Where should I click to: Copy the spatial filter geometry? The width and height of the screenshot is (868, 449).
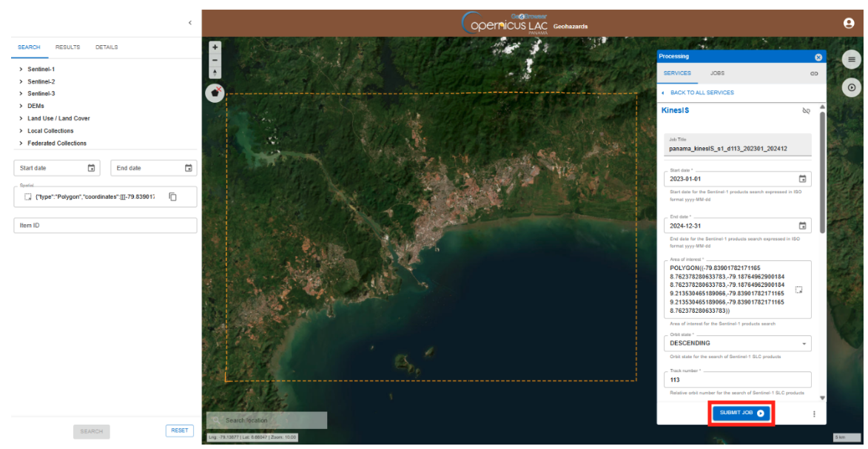172,197
